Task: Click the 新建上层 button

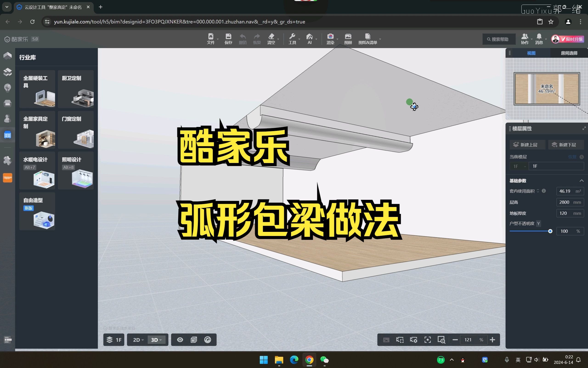Action: point(527,145)
